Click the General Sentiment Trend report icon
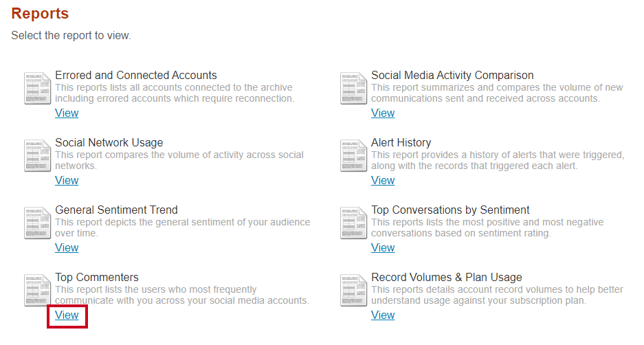The image size is (644, 345). pos(37,223)
